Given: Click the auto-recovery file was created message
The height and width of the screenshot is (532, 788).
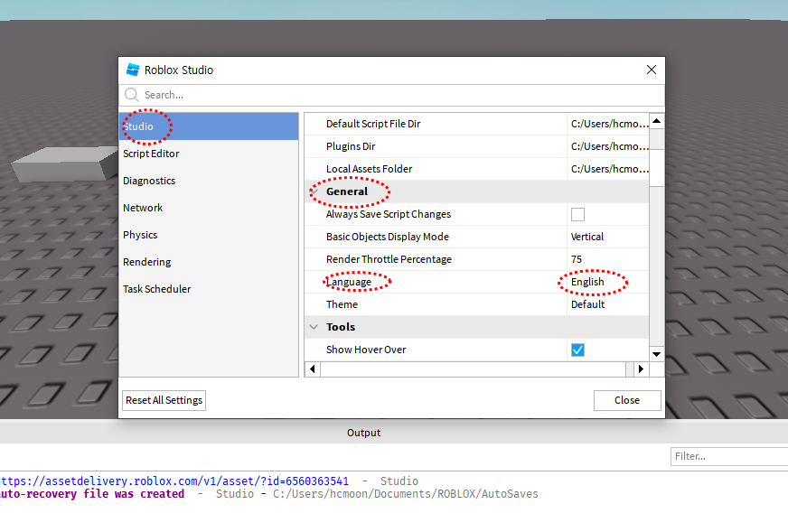Looking at the screenshot, I should point(92,494).
